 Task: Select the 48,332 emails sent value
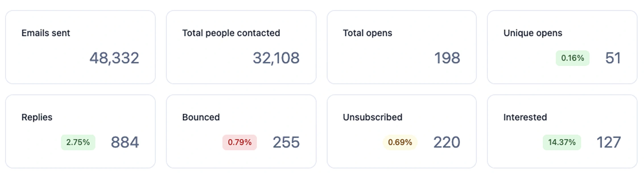[x=114, y=58]
